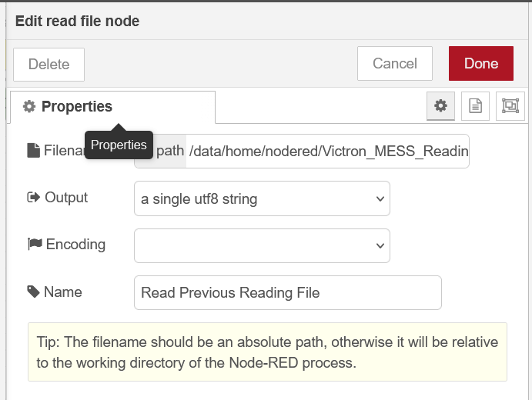The width and height of the screenshot is (532, 400).
Task: Click the file icon beside Filename label
Action: point(34,150)
